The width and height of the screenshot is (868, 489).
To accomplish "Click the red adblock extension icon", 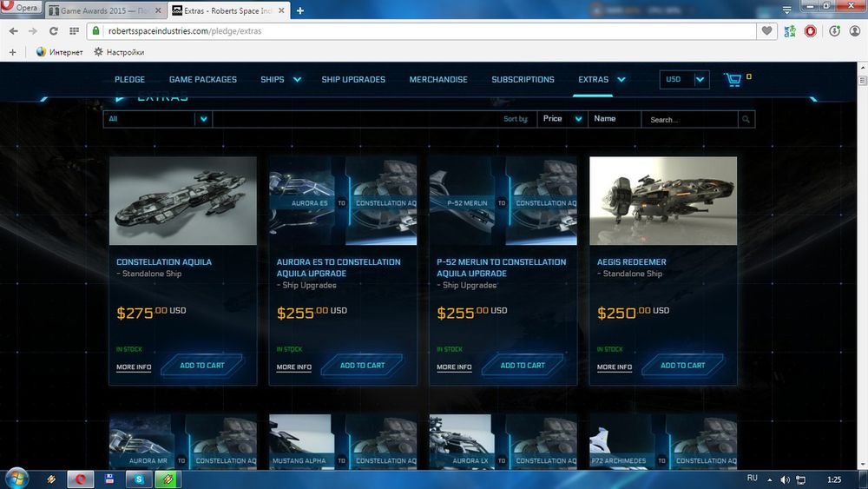I will [811, 31].
